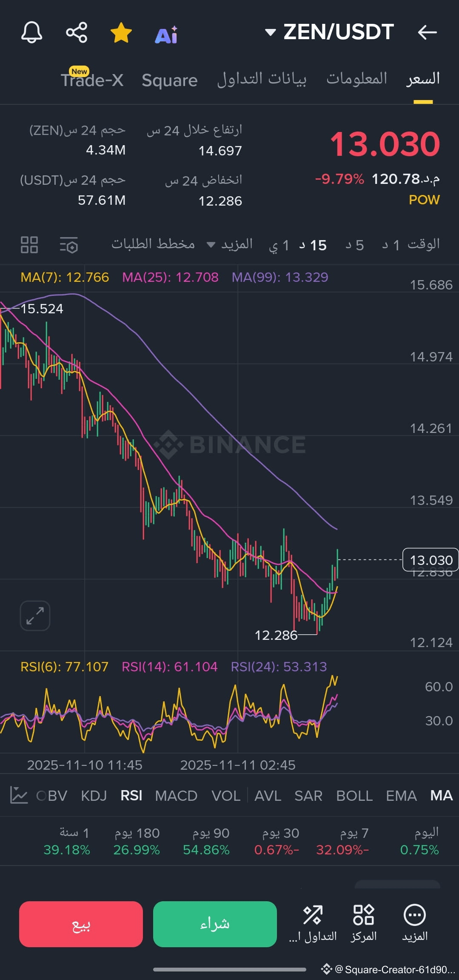Image resolution: width=459 pixels, height=980 pixels.
Task: Tap the اليوم 0.75% performance
Action: click(419, 841)
